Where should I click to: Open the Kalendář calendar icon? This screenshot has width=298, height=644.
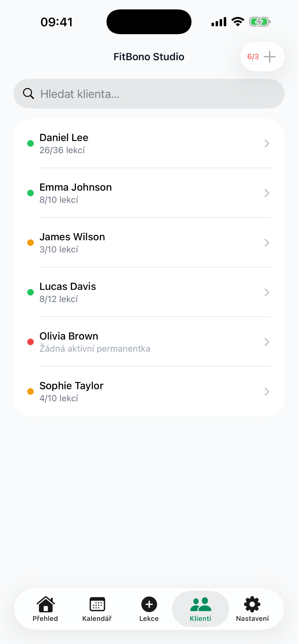click(97, 604)
